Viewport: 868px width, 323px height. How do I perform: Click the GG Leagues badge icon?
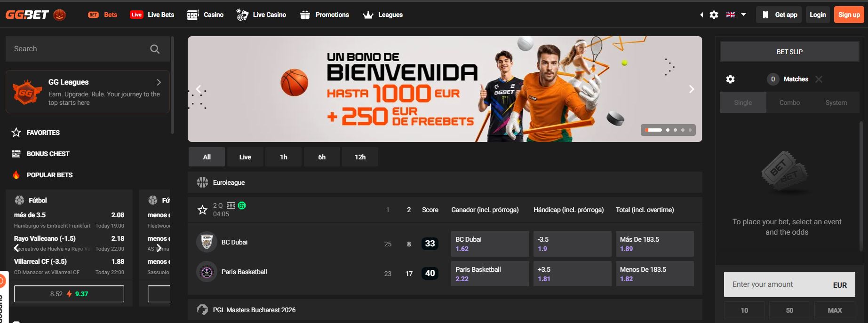[26, 92]
